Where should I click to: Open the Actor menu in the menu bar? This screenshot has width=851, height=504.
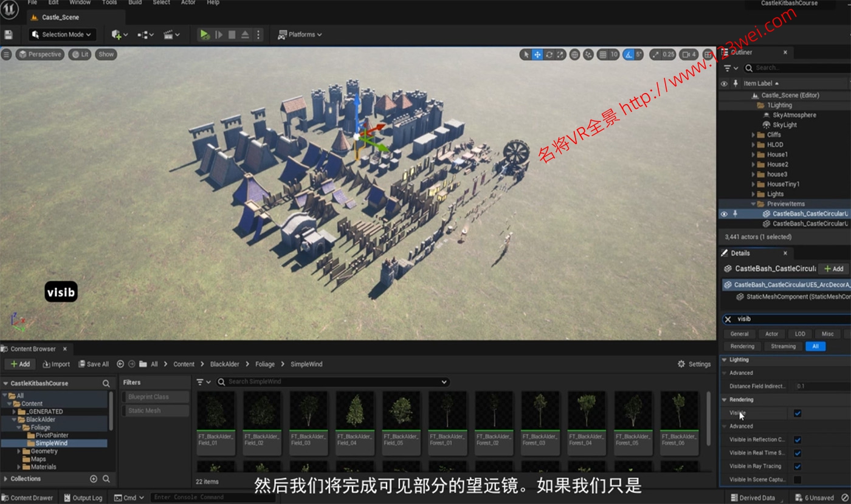tap(188, 3)
